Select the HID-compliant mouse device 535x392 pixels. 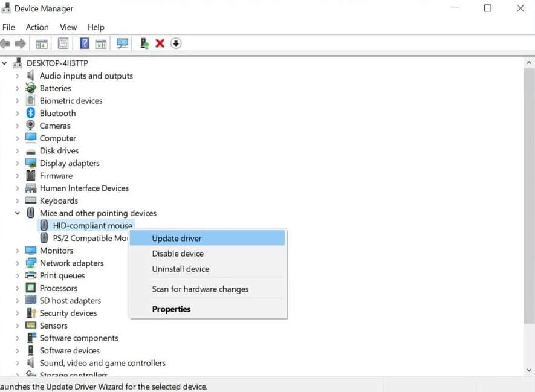[x=92, y=225]
